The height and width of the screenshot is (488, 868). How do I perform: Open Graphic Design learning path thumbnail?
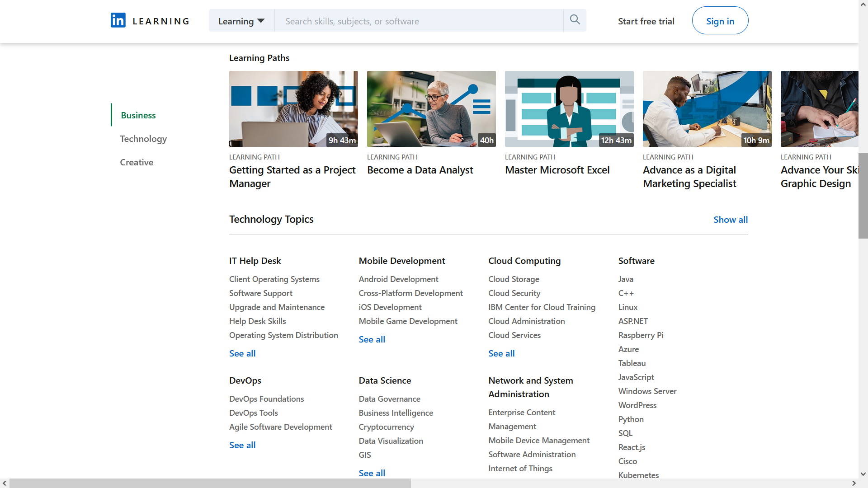pos(819,109)
